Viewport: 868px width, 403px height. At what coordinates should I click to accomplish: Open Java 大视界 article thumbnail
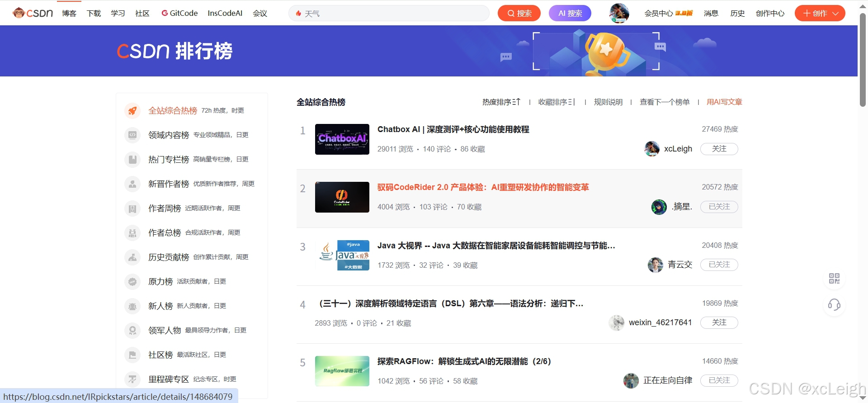(x=342, y=255)
